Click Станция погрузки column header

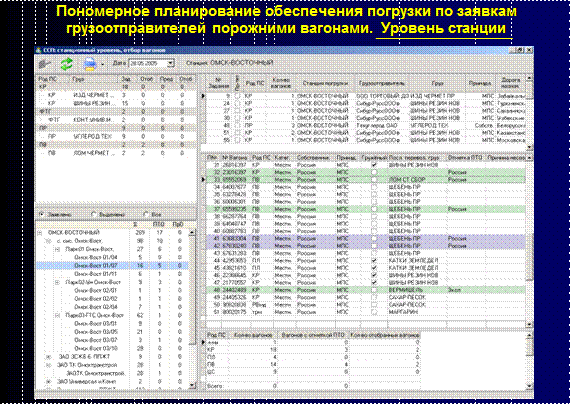325,83
